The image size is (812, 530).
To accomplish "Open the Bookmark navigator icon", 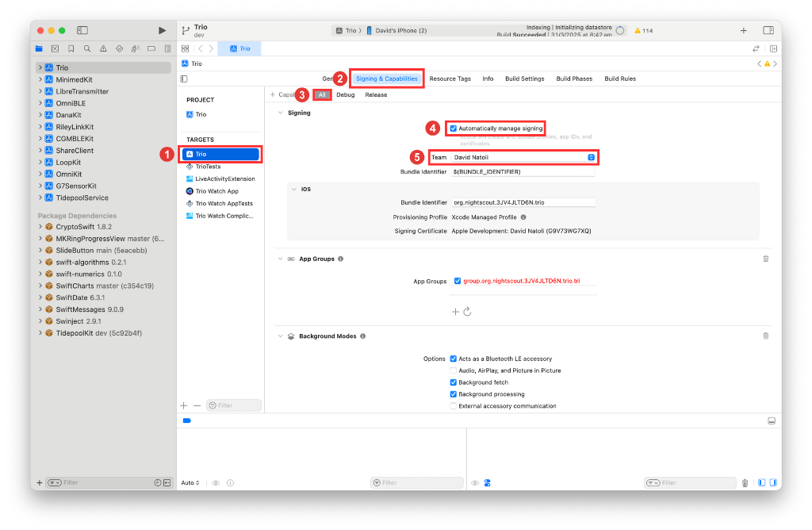I will tap(71, 48).
